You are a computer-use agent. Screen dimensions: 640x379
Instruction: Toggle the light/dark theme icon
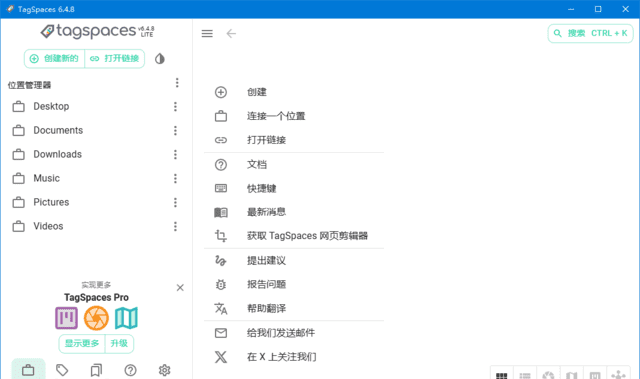point(160,59)
